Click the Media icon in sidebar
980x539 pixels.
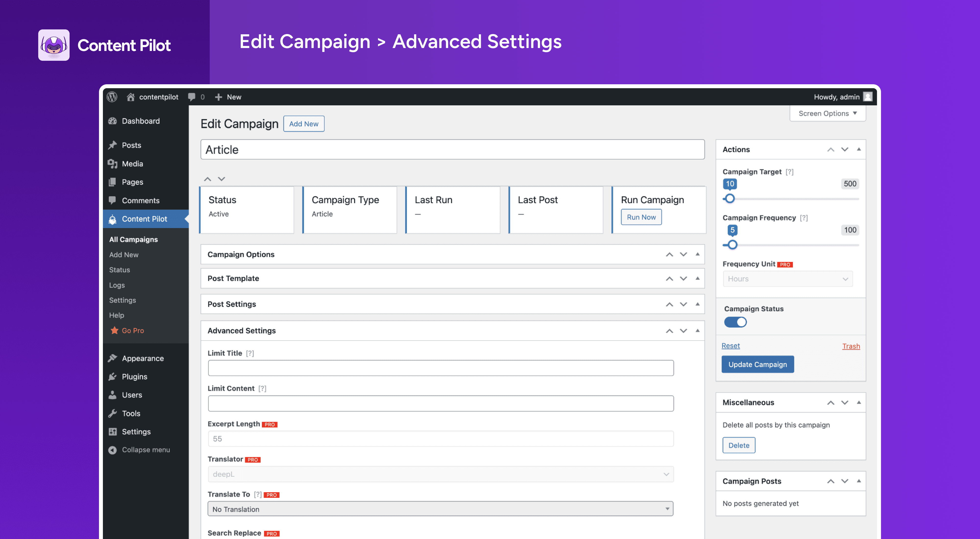(x=112, y=164)
